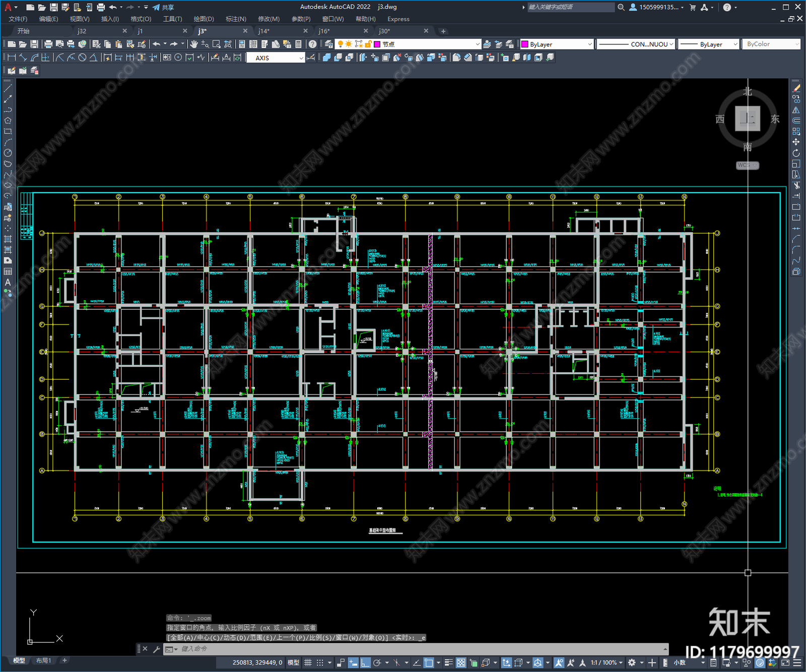The height and width of the screenshot is (672, 806).
Task: Add a new drawing tab with plus button
Action: tap(443, 31)
